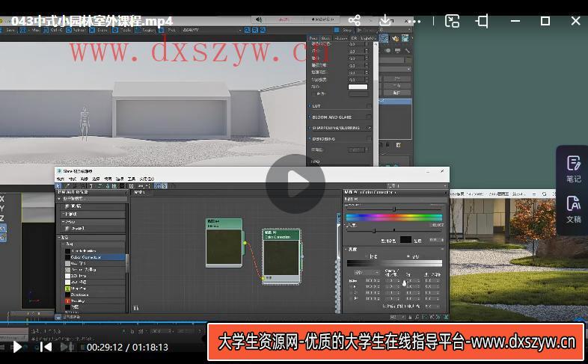Select the advanced monochrome radio button
This screenshot has width=588, height=364.
(x=367, y=256)
